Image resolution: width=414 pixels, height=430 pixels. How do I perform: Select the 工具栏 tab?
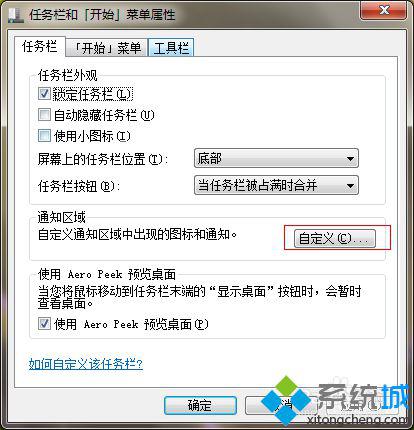click(x=171, y=48)
